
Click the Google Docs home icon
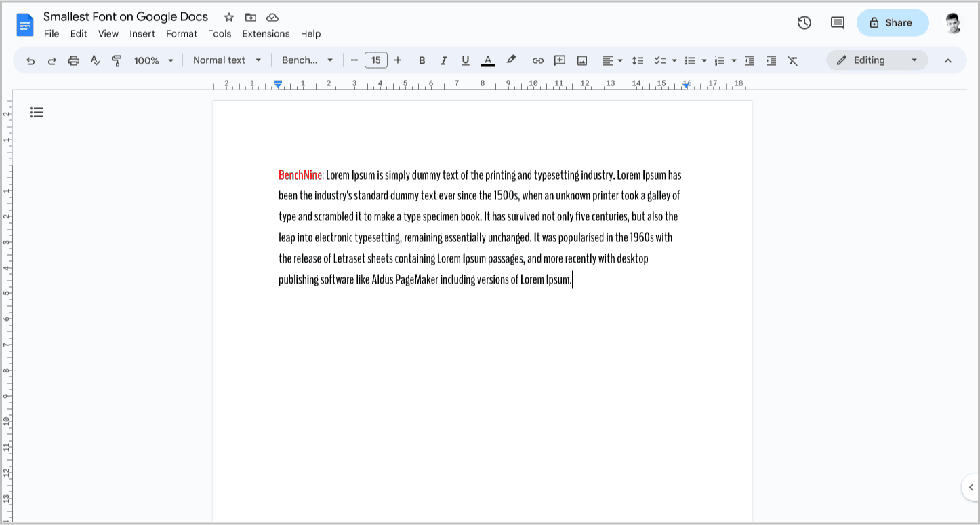[25, 25]
